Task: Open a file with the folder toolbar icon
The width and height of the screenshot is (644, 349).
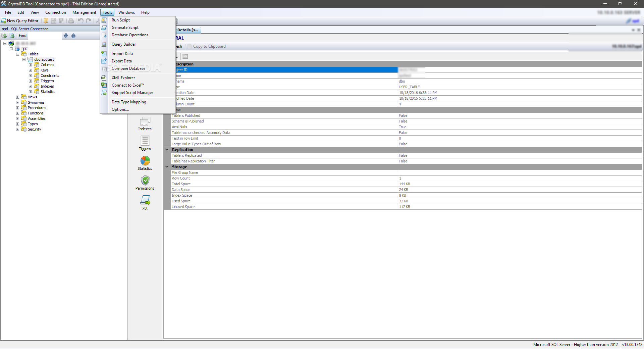Action: pos(46,21)
